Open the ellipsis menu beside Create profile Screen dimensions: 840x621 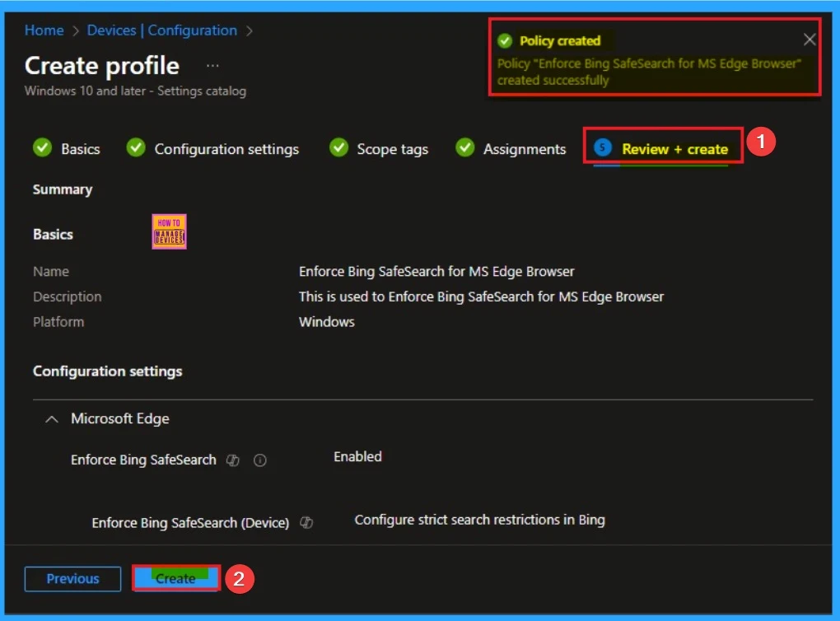[x=212, y=66]
